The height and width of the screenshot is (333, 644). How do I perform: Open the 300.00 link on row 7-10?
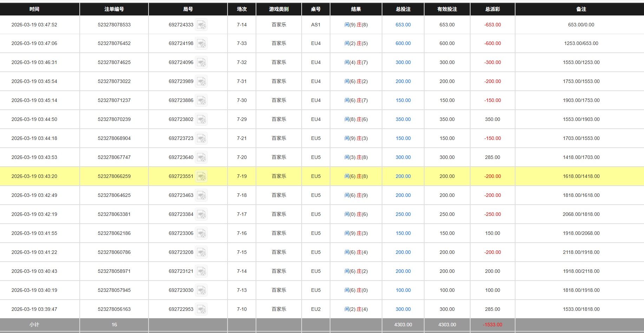tap(403, 309)
